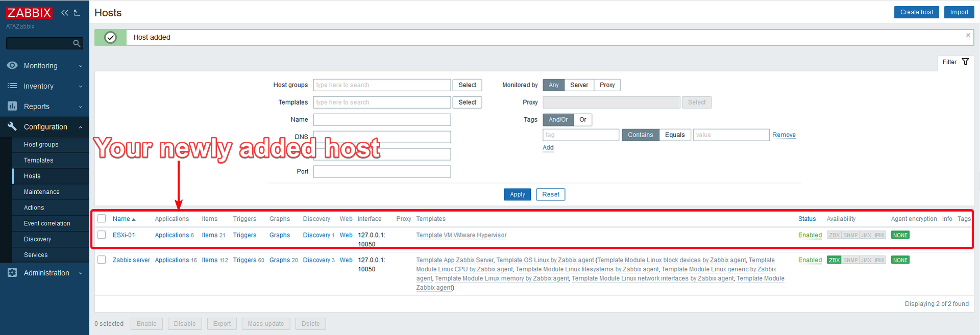Click the Zabbix logo
The height and width of the screenshot is (335, 980).
(29, 13)
